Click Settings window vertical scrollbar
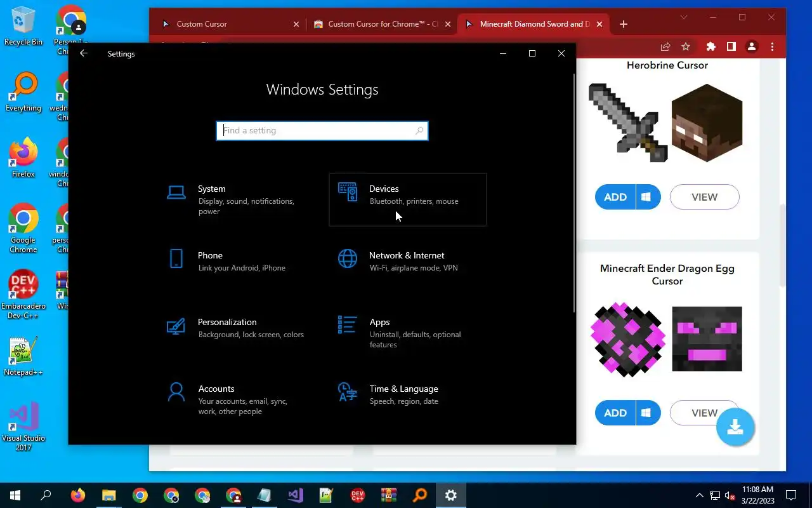This screenshot has height=508, width=812. pyautogui.click(x=573, y=192)
